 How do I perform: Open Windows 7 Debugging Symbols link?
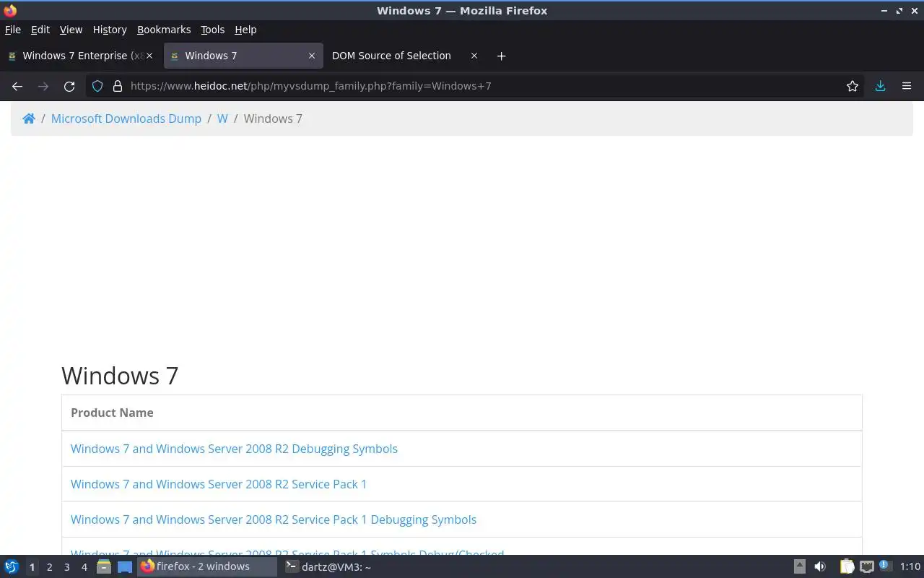click(234, 449)
